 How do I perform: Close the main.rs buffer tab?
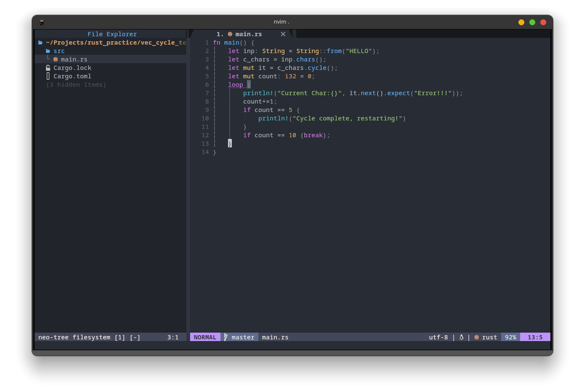pos(283,34)
